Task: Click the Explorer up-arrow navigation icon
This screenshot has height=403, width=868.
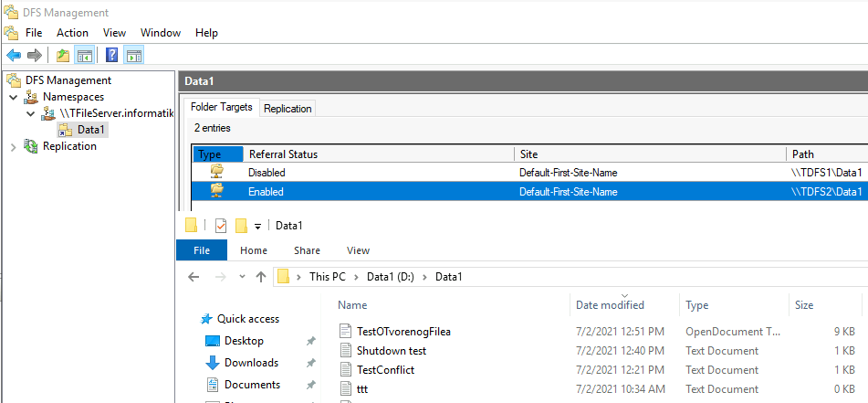Action: 261,277
